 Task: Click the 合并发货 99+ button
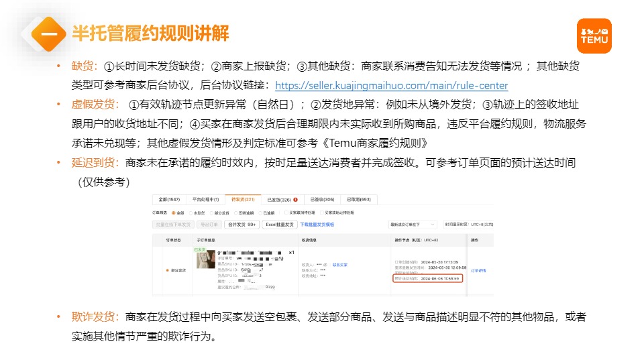[241, 225]
